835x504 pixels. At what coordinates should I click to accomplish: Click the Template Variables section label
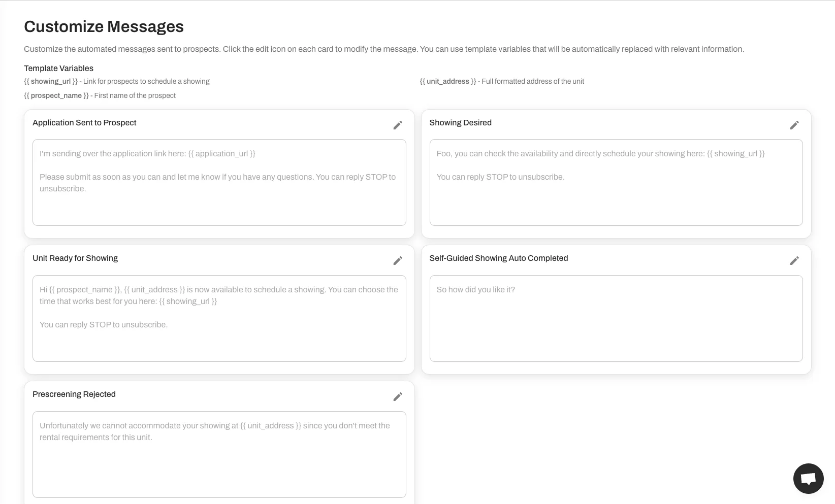point(58,68)
